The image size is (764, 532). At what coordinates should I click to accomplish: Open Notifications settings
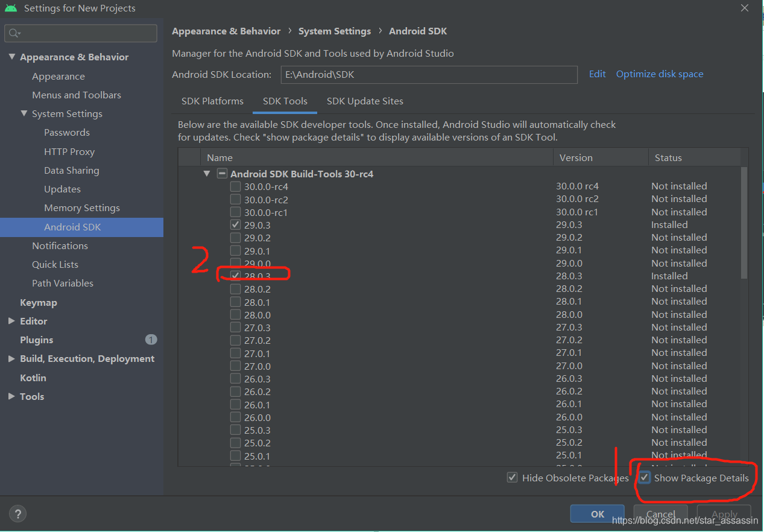click(x=60, y=245)
